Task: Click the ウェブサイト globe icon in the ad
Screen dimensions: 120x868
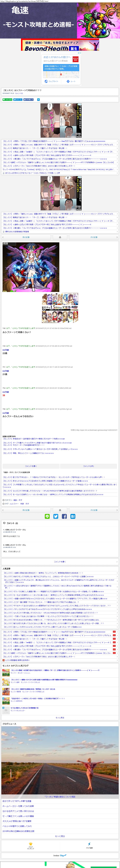Action: click(51, 81)
